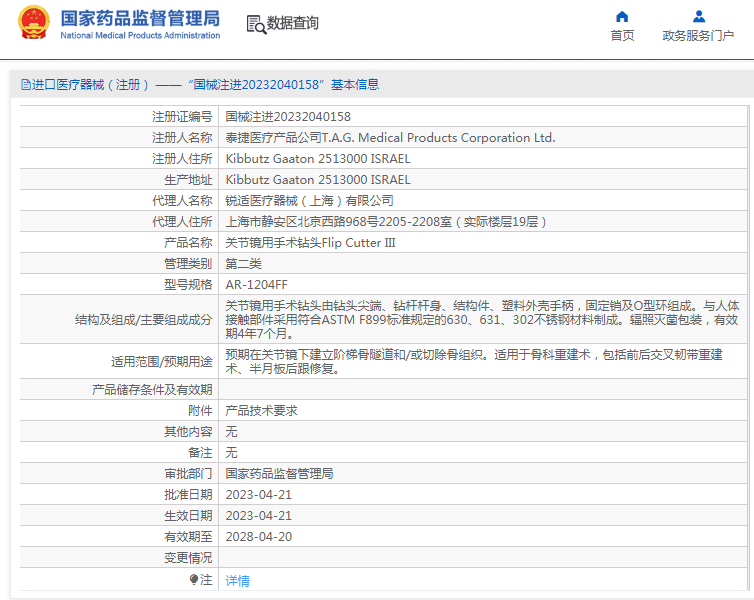Open the data query search icon
The height and width of the screenshot is (600, 754).
click(x=256, y=24)
